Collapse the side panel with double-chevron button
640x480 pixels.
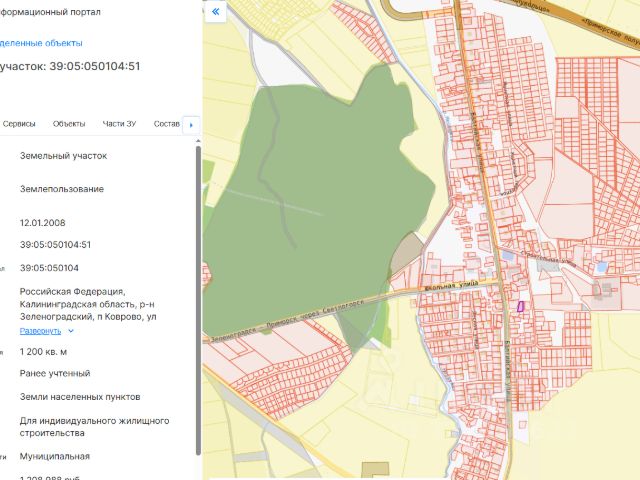[x=216, y=11]
